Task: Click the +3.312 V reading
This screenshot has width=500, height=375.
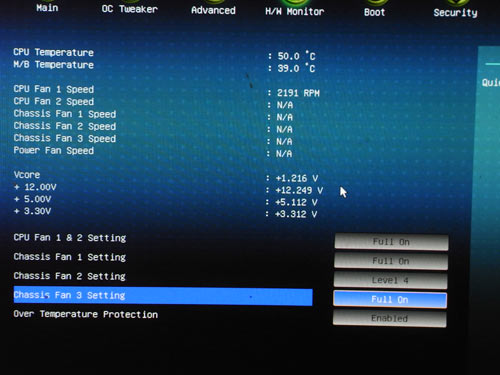Action: pyautogui.click(x=296, y=214)
